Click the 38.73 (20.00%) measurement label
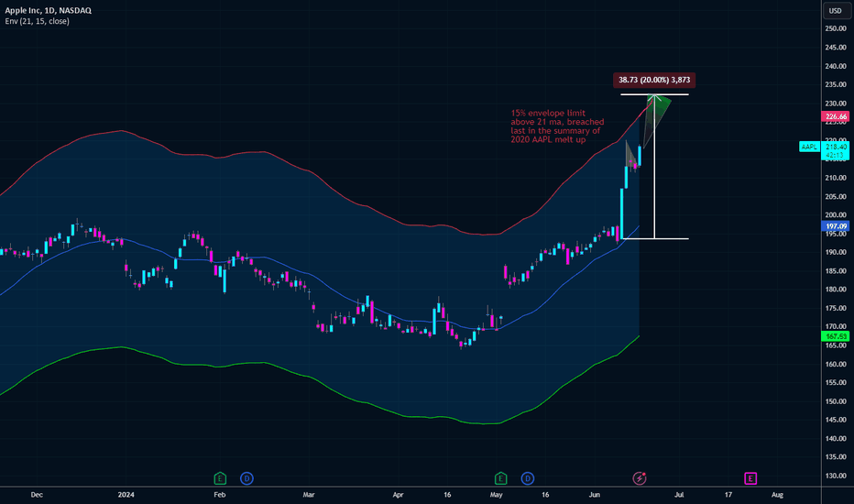 coord(654,80)
